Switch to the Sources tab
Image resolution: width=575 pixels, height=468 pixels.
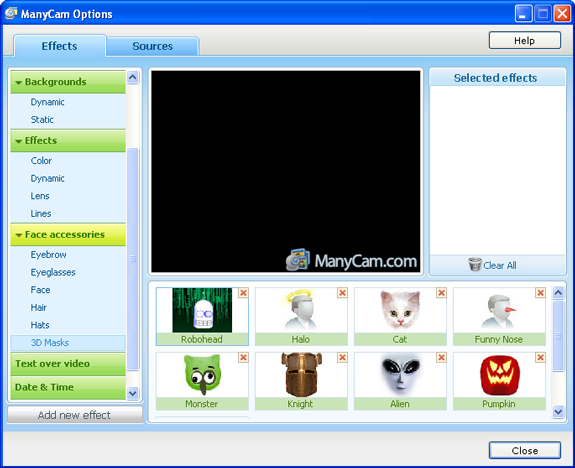click(x=153, y=46)
